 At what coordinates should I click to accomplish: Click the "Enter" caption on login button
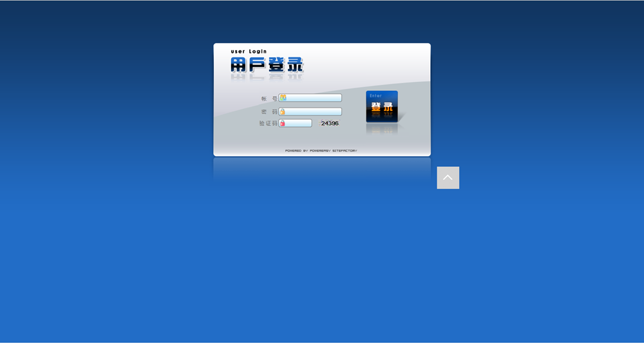tap(375, 95)
